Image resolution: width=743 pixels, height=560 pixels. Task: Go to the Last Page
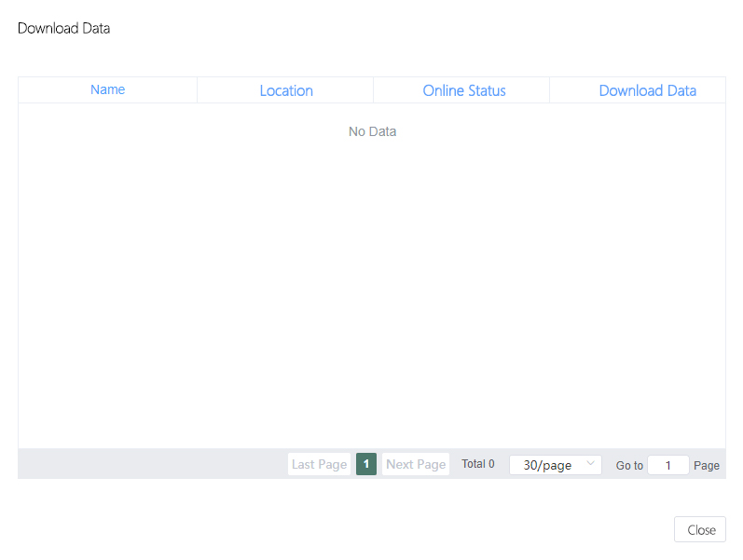(x=319, y=464)
